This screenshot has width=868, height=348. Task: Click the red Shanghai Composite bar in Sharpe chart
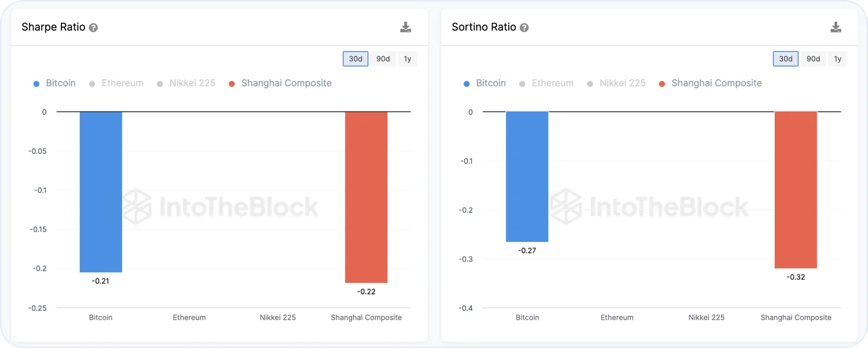click(366, 197)
